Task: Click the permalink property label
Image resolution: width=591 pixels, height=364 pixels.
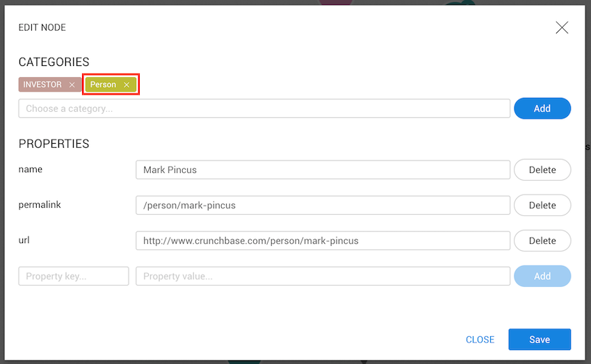Action: (40, 204)
